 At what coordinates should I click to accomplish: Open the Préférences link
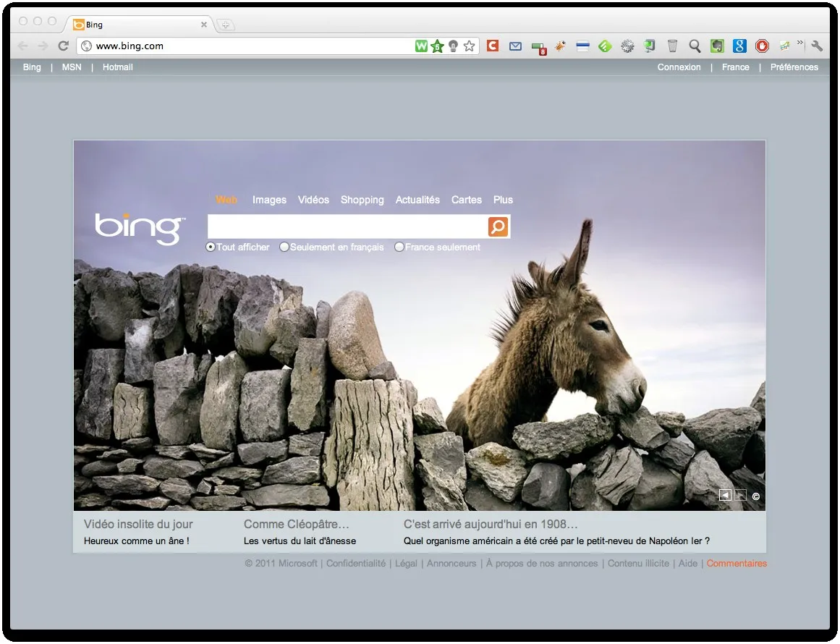pos(794,67)
